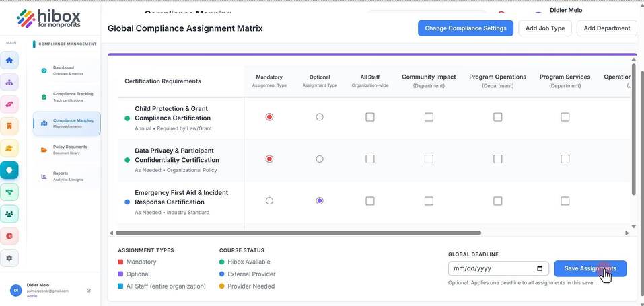Screen dimensions: 644x306
Task: Open the green workflow nodes sidebar icon
Action: click(x=9, y=192)
